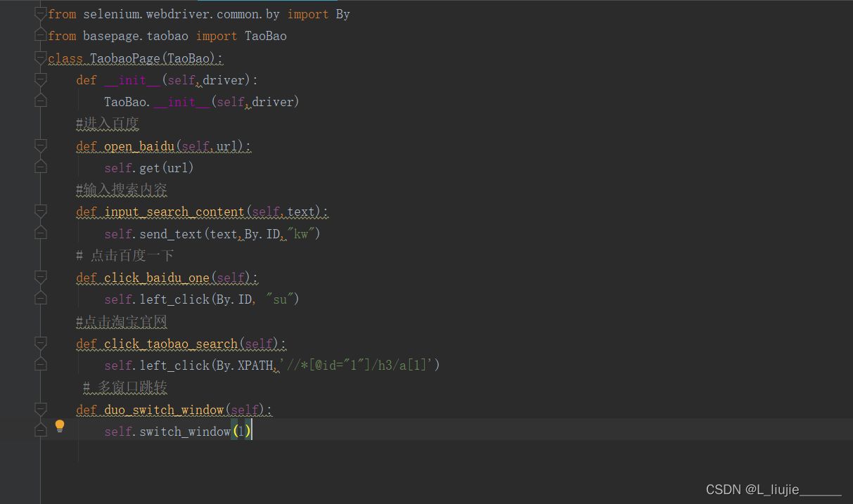
Task: Collapse imports fold marker at 'from selenium' line
Action: [41, 13]
